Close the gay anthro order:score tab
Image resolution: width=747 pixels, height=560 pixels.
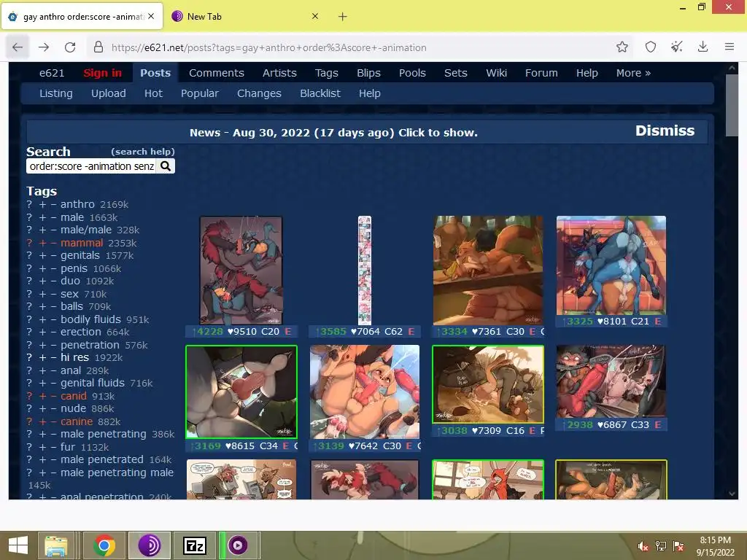coord(151,16)
